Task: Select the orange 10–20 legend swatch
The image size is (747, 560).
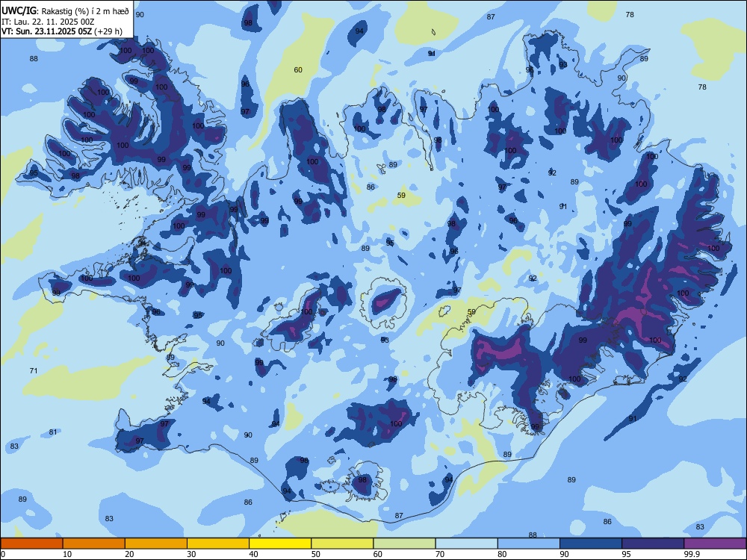Action: coord(94,544)
